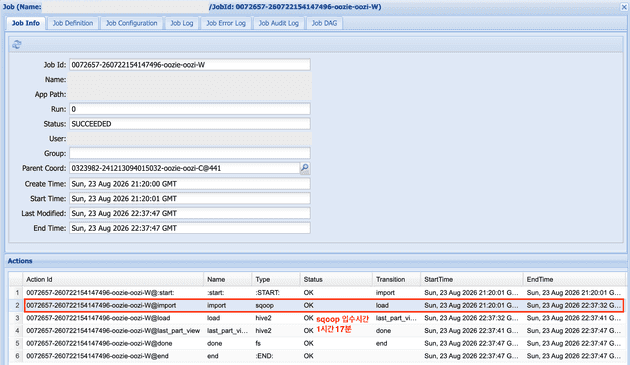Image resolution: width=630 pixels, height=365 pixels.
Task: Select the Status field showing SUCCEEDED
Action: click(x=190, y=124)
